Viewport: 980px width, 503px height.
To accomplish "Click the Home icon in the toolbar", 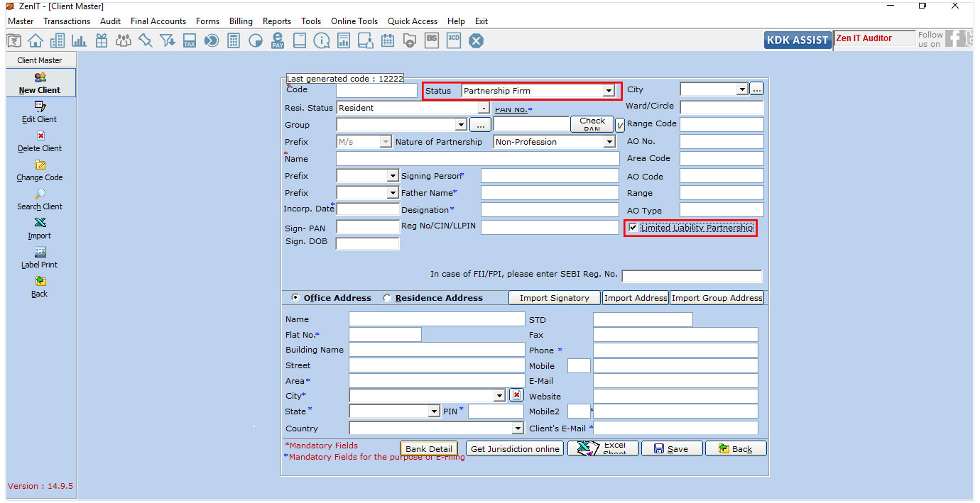I will [x=35, y=41].
